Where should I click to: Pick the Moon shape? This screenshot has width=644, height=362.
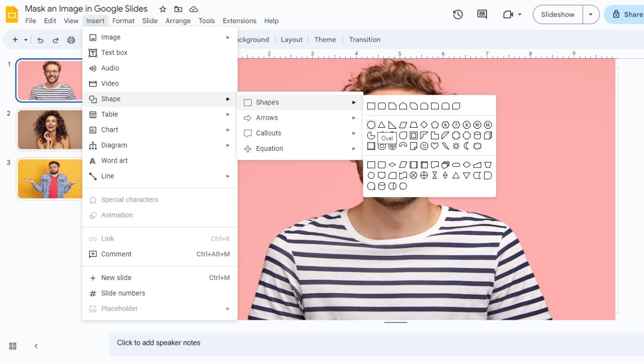466,146
